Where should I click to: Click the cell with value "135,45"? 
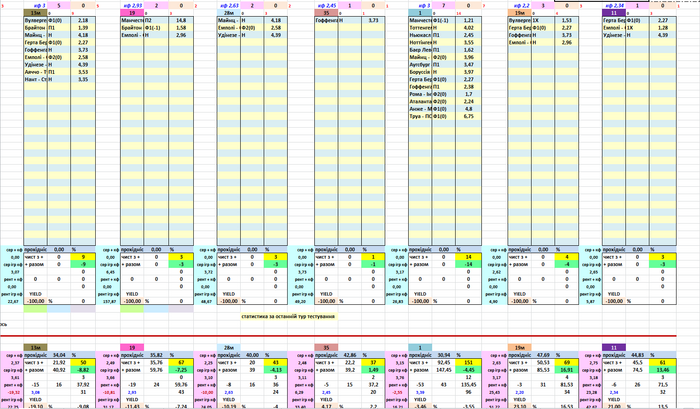click(469, 384)
